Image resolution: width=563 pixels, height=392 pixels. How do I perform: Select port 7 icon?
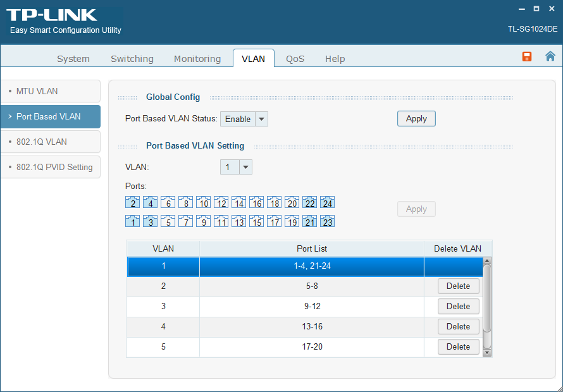pos(185,221)
